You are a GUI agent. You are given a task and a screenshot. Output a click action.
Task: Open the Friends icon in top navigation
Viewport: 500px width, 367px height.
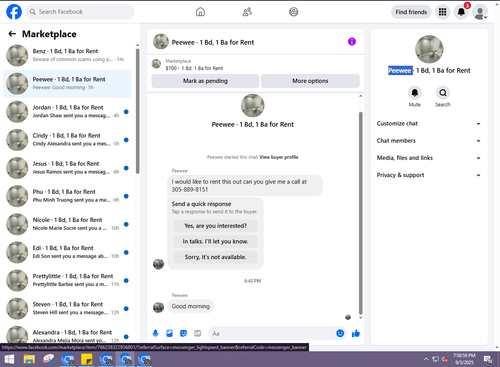coord(247,12)
